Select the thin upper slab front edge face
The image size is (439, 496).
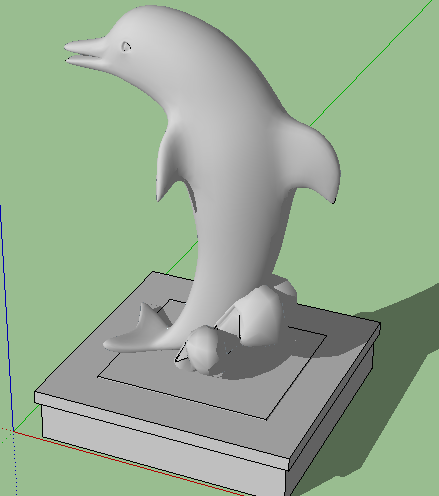coord(162,430)
